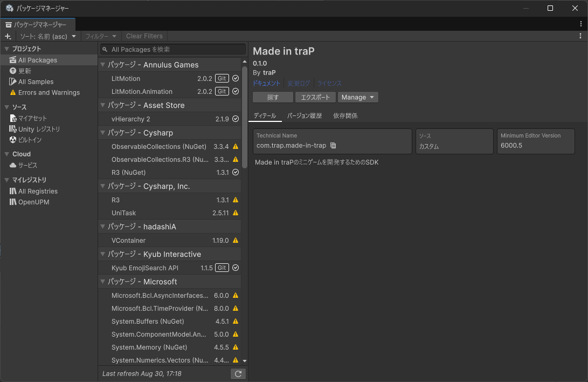
Task: Click the LitMotion Git tag
Action: point(222,78)
